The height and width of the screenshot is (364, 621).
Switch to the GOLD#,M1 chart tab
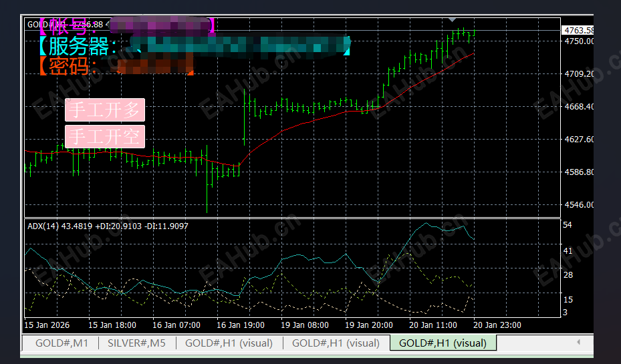tap(61, 343)
